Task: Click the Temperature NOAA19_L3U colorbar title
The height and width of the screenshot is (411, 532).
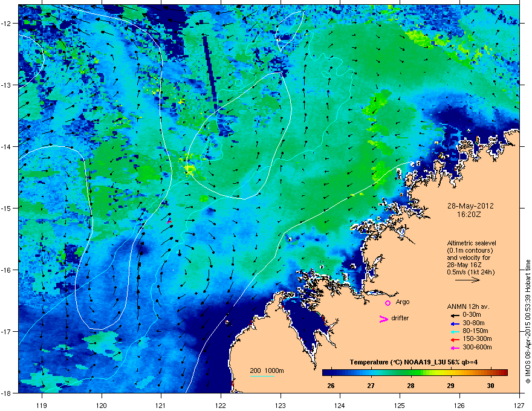Action: pyautogui.click(x=414, y=362)
